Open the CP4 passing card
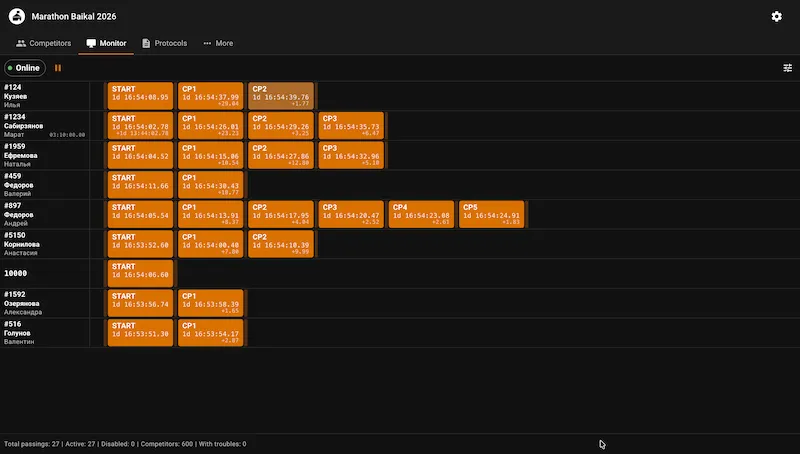The width and height of the screenshot is (800, 454). pyautogui.click(x=421, y=214)
